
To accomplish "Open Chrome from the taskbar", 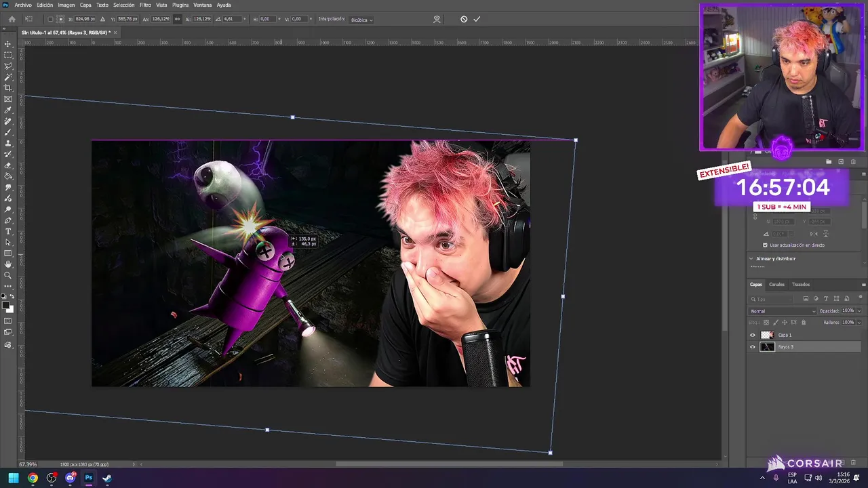I will (33, 478).
